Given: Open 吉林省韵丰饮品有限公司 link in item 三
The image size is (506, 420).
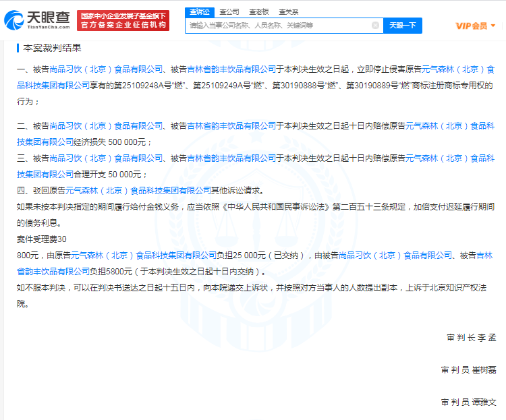Looking at the screenshot, I should click(231, 158).
